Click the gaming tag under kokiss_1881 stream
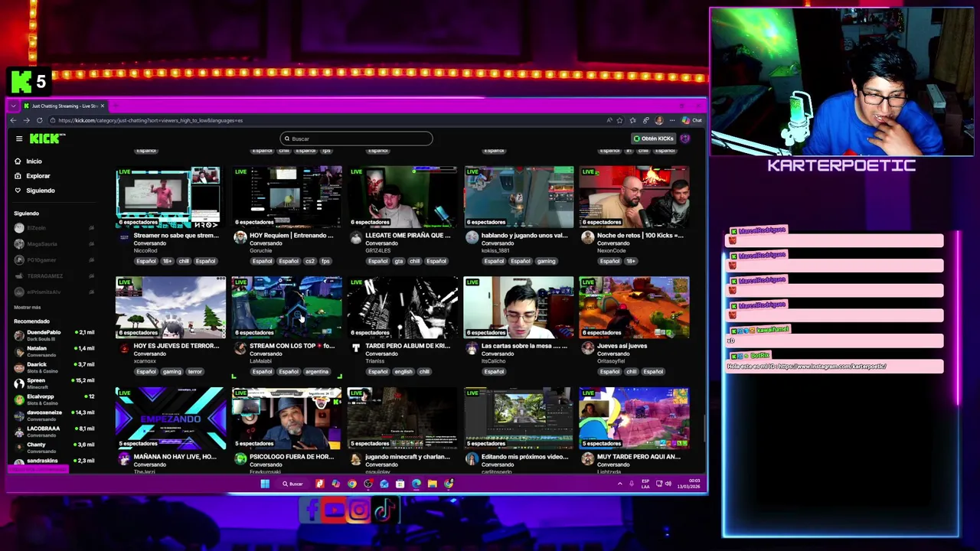Image resolution: width=980 pixels, height=551 pixels. 546,261
